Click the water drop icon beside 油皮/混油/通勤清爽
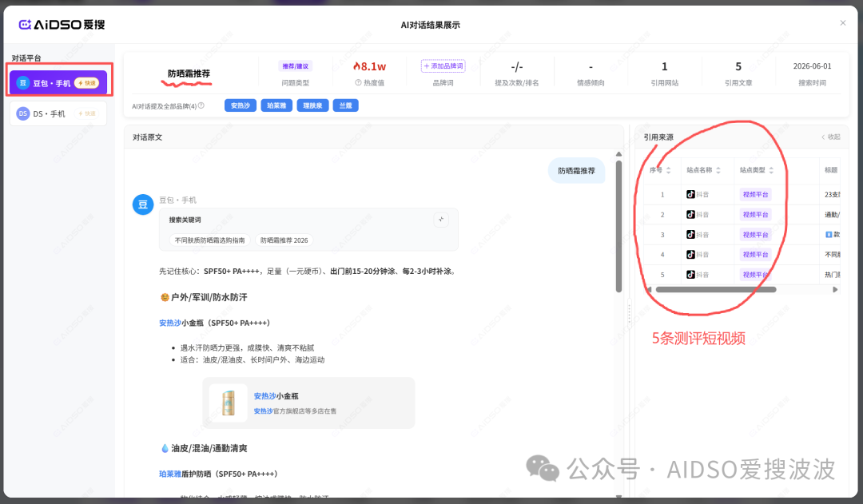The width and height of the screenshot is (863, 504). (165, 448)
